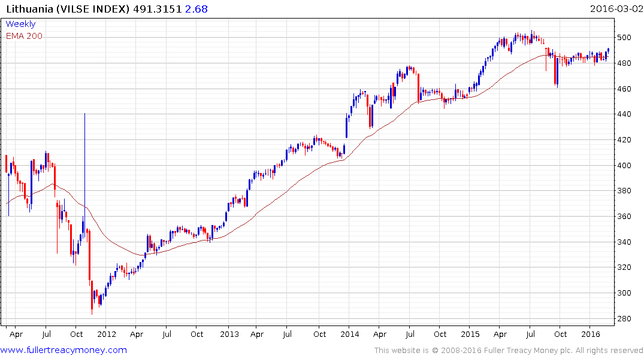Click the 300 price axis label
This screenshot has height=359, width=644.
coord(624,293)
